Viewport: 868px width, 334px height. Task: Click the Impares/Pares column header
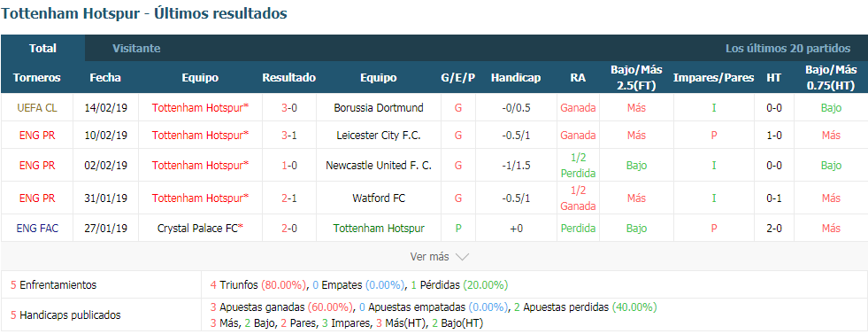[x=713, y=78]
